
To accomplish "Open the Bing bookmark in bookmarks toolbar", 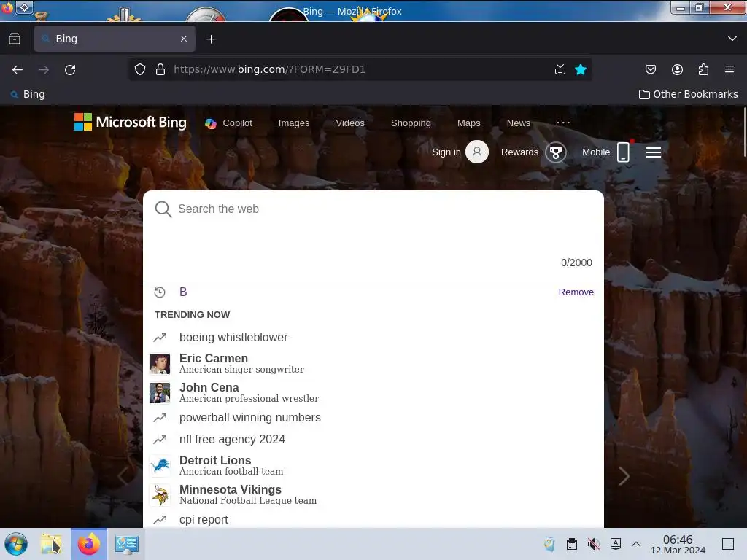I will pyautogui.click(x=28, y=94).
